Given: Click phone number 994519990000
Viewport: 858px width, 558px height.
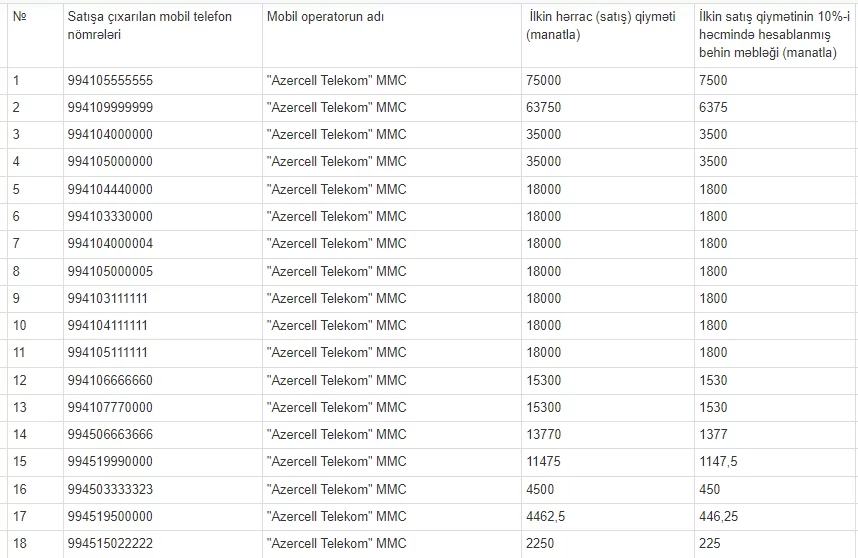Looking at the screenshot, I should [110, 462].
